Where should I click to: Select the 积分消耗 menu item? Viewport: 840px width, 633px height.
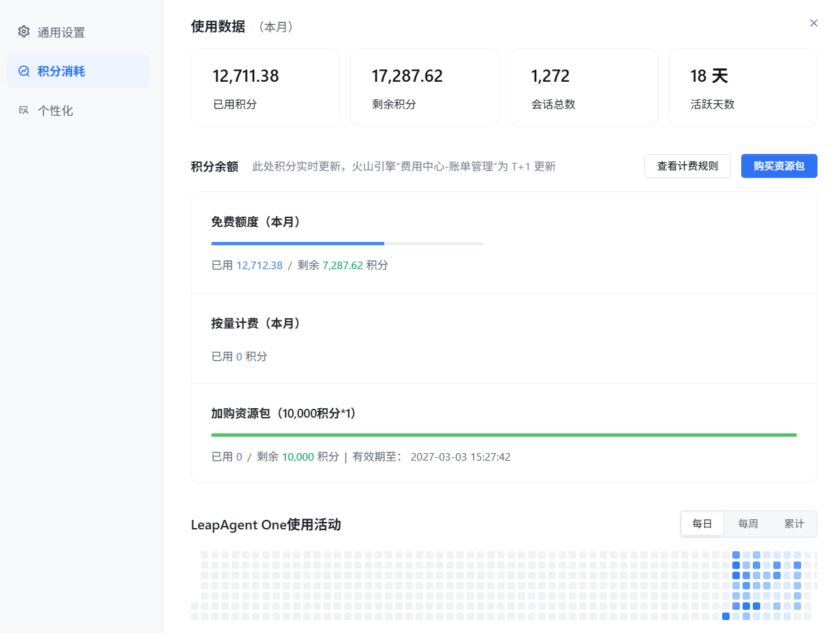78,71
